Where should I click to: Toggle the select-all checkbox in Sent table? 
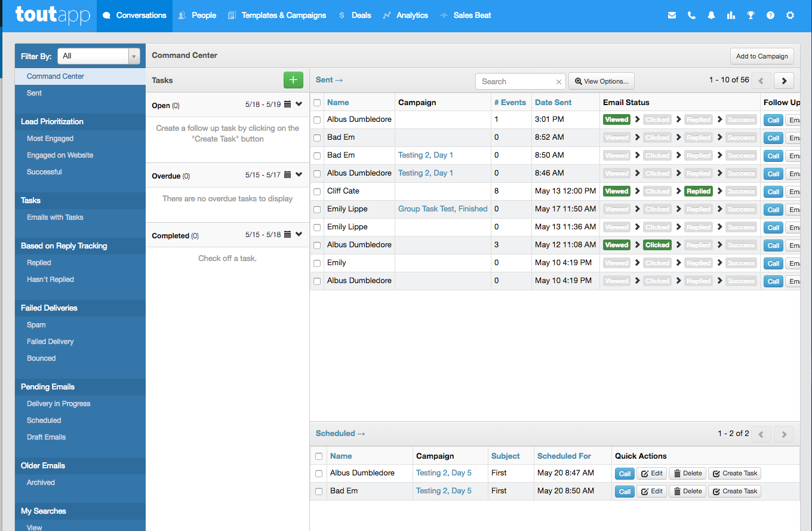click(x=317, y=103)
